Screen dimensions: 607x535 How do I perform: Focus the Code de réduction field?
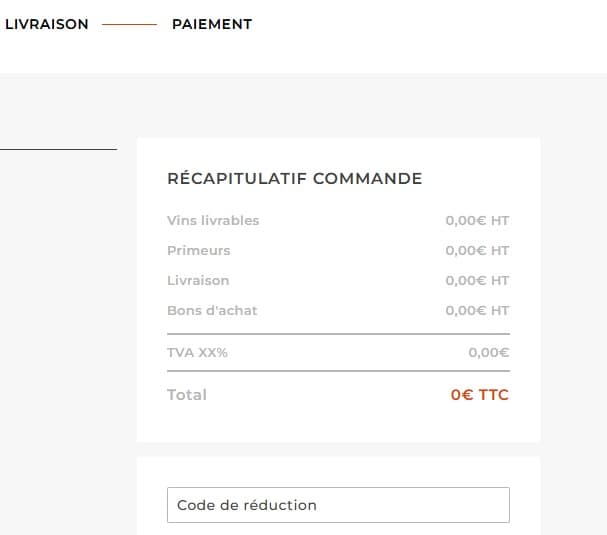[x=338, y=505]
